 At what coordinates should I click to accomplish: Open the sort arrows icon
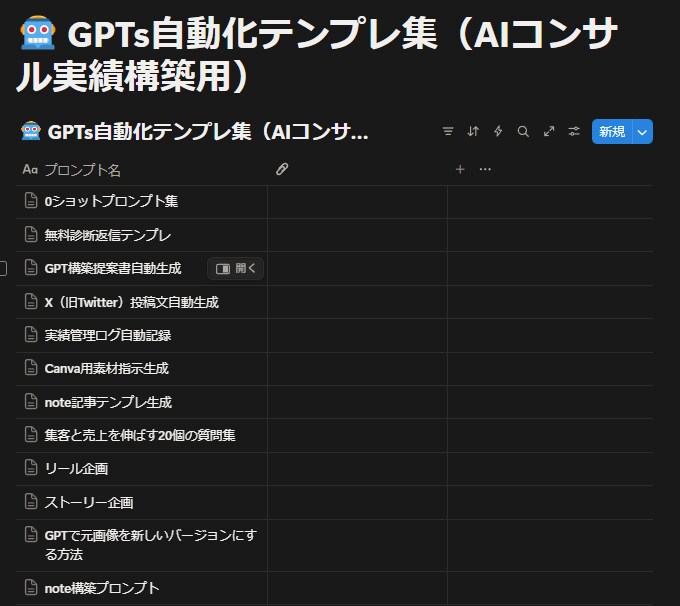click(473, 131)
